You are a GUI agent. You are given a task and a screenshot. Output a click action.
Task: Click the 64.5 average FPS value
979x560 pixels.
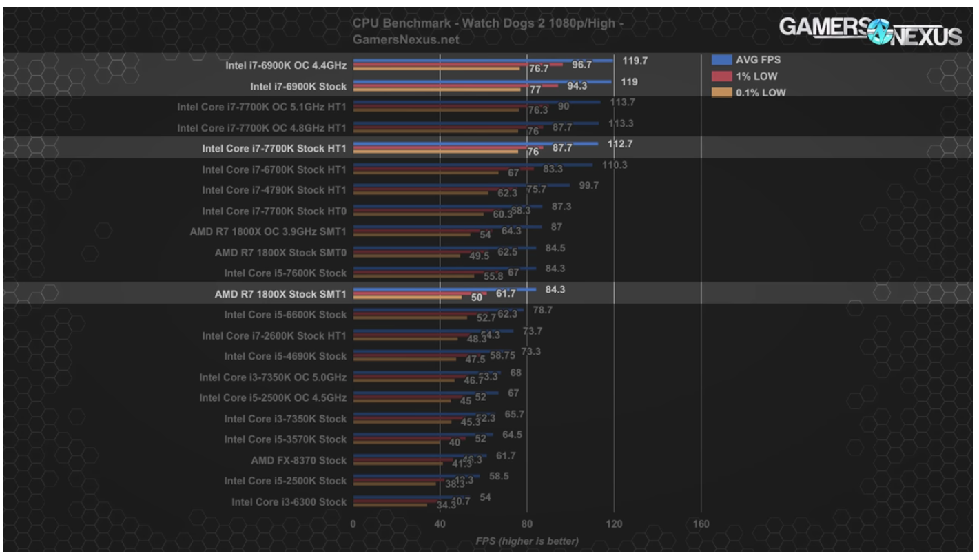point(513,435)
